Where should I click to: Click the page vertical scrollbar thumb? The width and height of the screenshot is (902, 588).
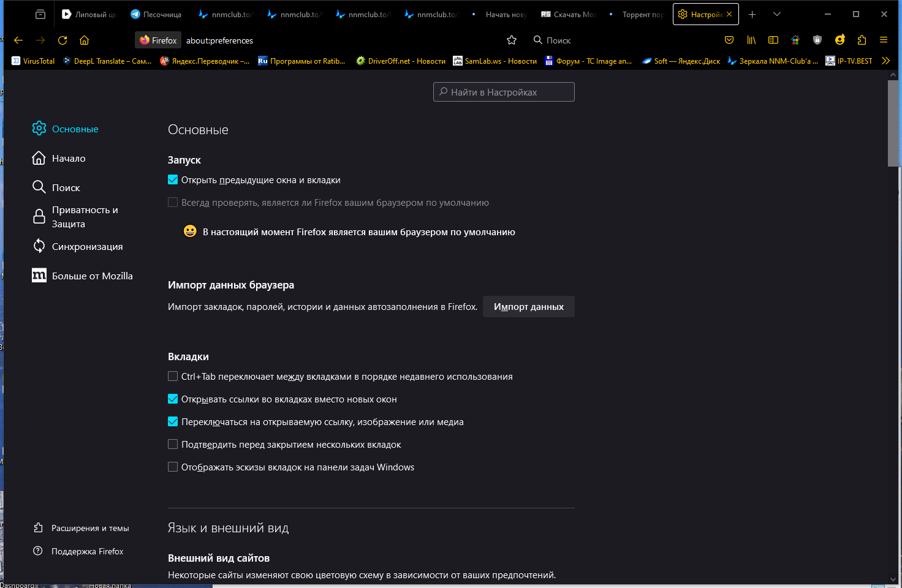click(893, 123)
